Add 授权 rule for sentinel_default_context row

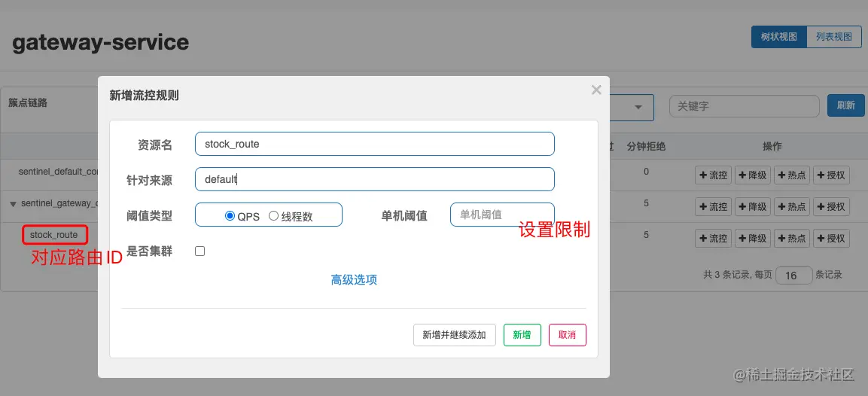(x=831, y=175)
